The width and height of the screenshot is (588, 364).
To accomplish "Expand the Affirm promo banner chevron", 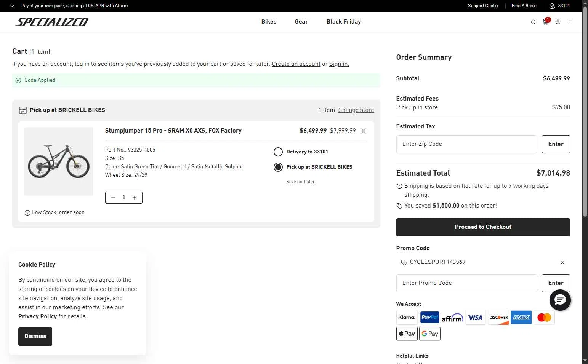I will [x=13, y=6].
